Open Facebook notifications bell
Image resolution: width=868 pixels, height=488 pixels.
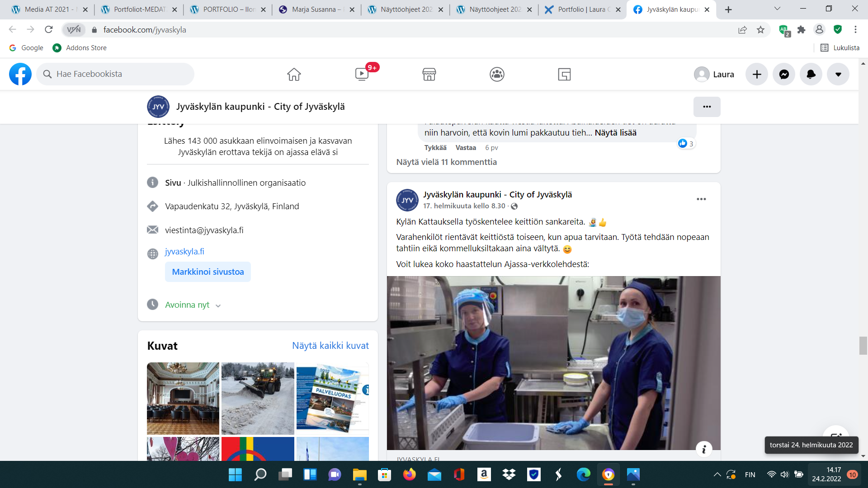tap(811, 74)
